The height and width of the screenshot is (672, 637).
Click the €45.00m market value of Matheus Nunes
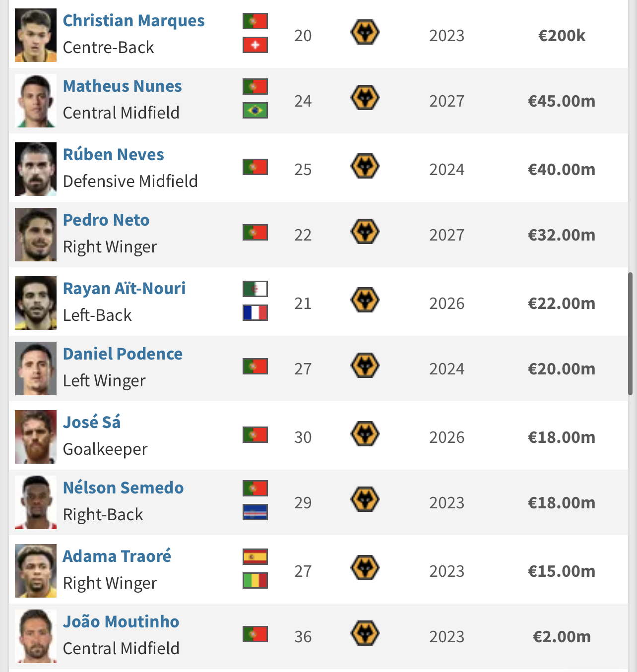[x=562, y=101]
